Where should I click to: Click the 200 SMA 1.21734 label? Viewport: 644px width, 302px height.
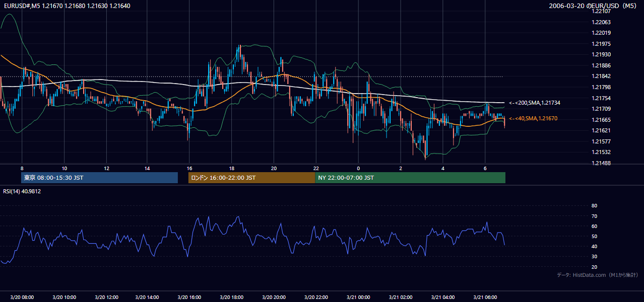[535, 103]
